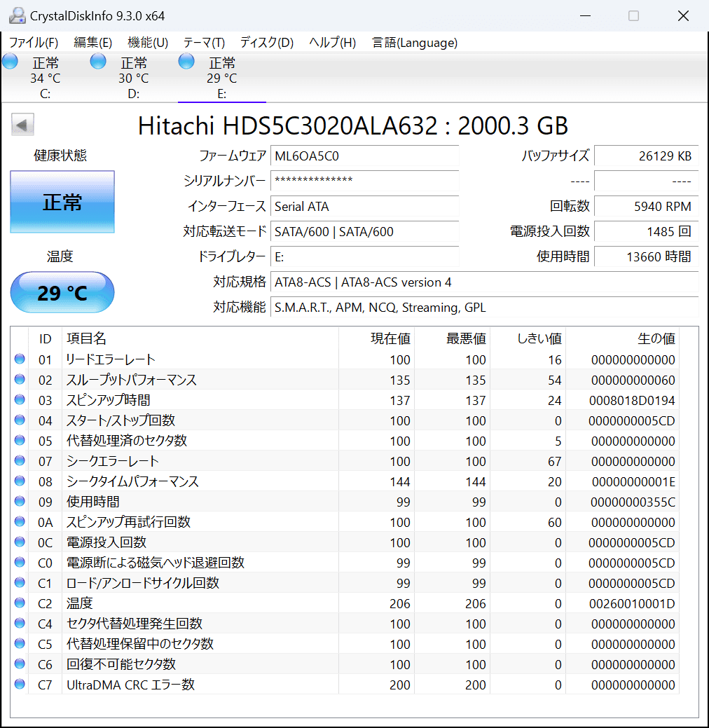Select the 代替処理済のセクタ数 row
This screenshot has width=709, height=728.
click(x=126, y=441)
